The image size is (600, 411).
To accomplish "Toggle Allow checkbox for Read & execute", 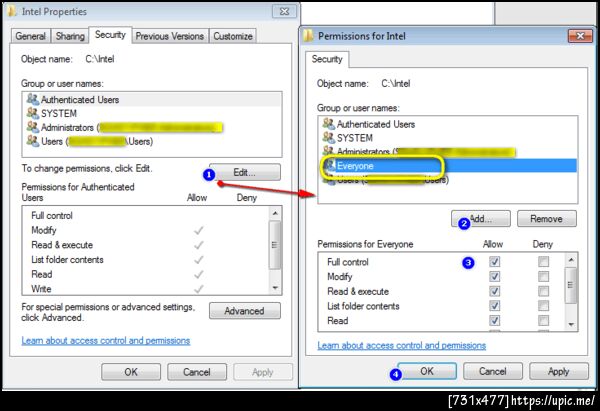I will pos(494,291).
